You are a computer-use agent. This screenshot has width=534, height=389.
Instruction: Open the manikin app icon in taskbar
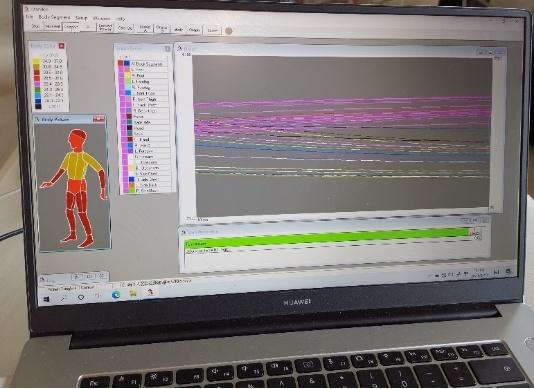150,292
